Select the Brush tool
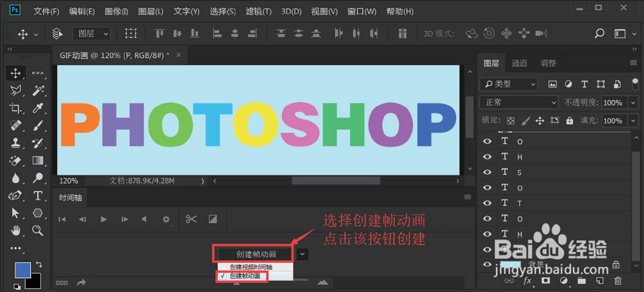 [x=38, y=125]
